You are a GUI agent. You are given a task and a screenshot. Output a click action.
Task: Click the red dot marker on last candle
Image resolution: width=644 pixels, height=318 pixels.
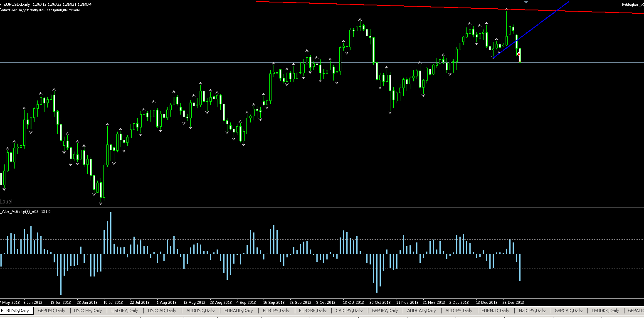[519, 54]
